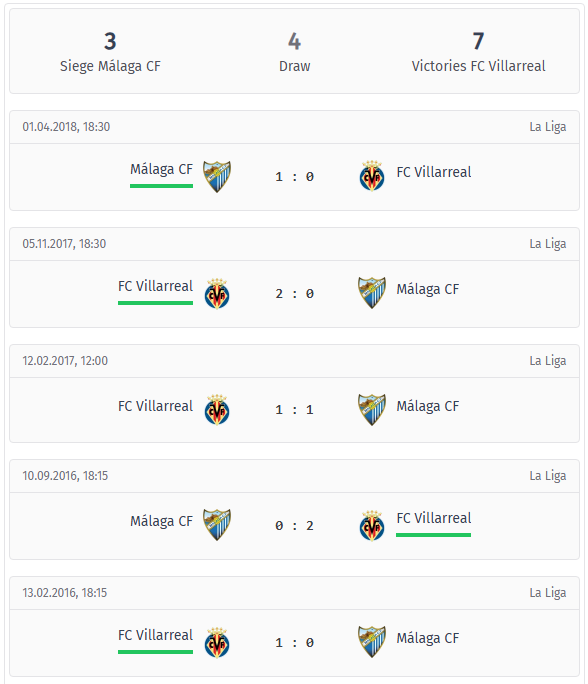The height and width of the screenshot is (684, 588).
Task: Click the 3 Siege Málaga CF stat
Action: (110, 52)
